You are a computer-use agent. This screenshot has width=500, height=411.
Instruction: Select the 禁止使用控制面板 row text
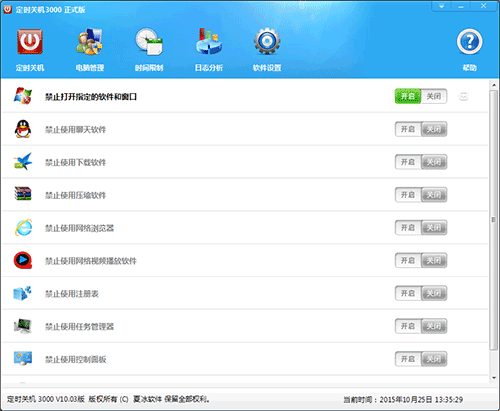[76, 360]
